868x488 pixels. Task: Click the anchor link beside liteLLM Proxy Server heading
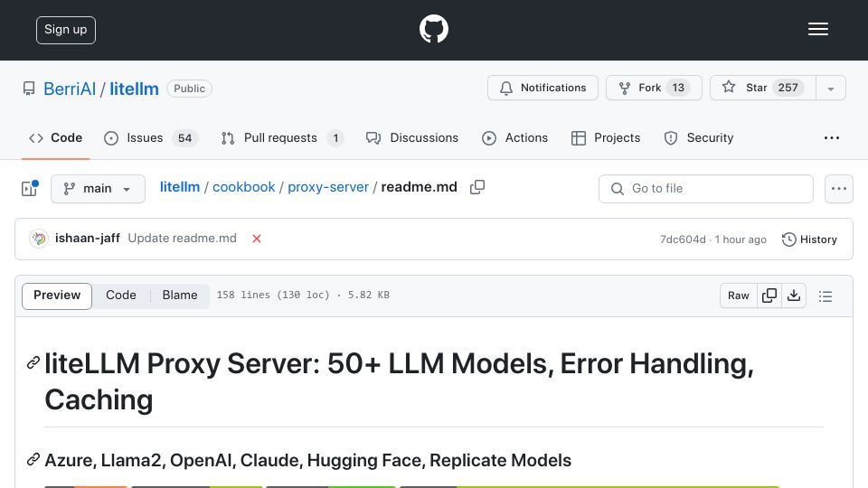coord(33,363)
